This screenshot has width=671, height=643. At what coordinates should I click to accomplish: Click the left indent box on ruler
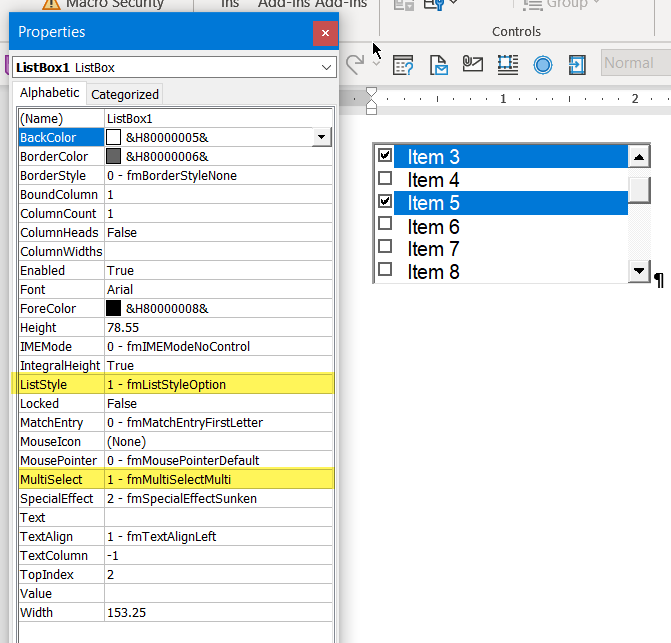[371, 111]
